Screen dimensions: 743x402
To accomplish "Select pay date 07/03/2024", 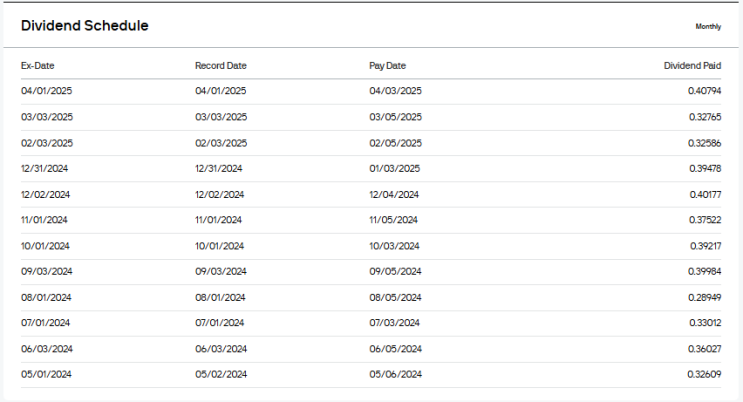I will pos(394,323).
